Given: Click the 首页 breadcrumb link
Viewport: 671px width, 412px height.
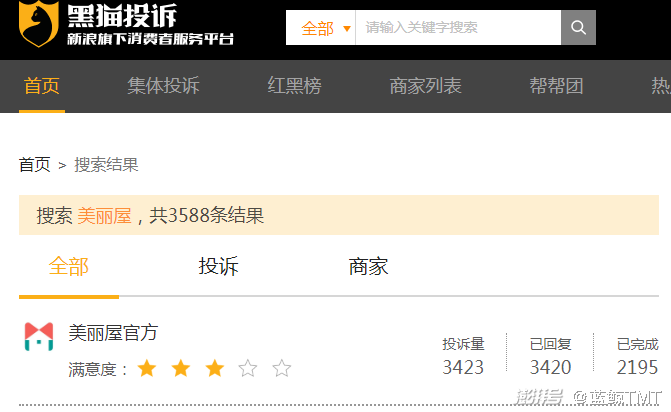Looking at the screenshot, I should pos(35,165).
